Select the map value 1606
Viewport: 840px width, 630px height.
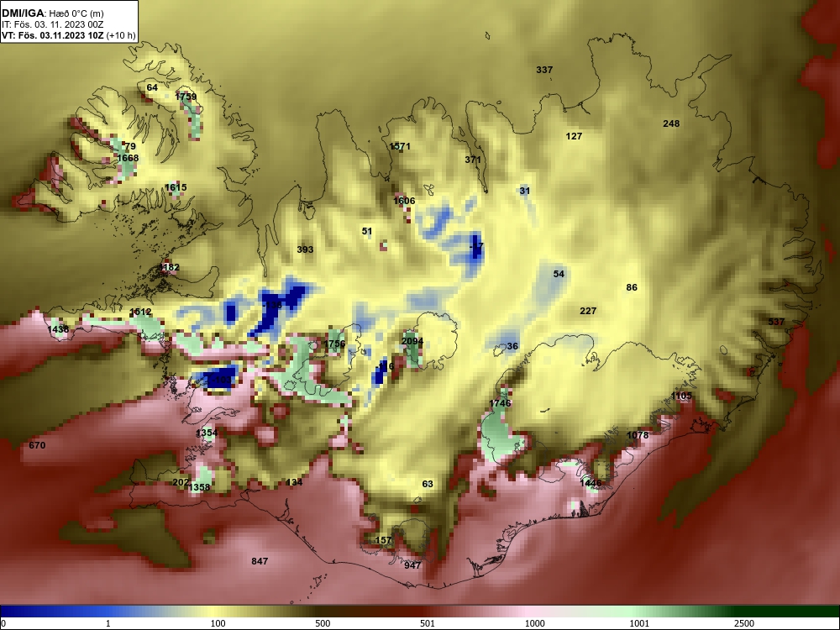coord(405,201)
